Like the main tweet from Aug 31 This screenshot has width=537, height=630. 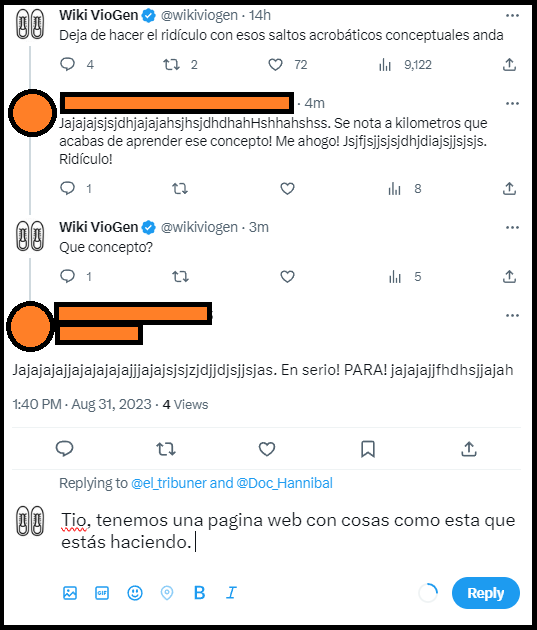(x=267, y=449)
